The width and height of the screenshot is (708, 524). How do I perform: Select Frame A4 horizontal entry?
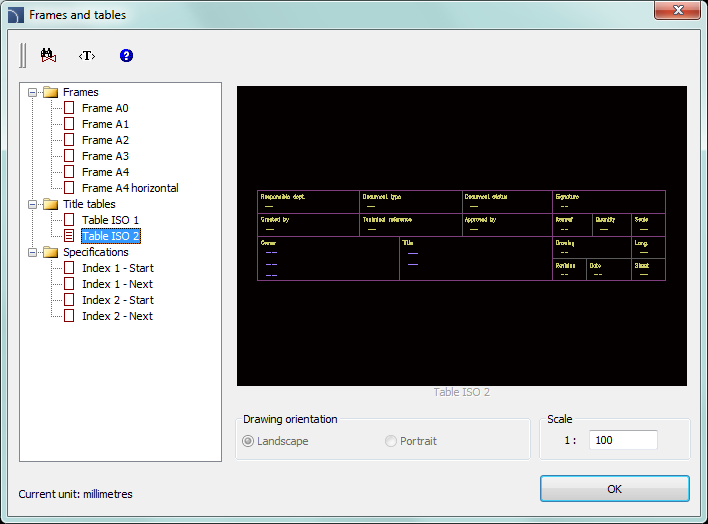coord(130,188)
